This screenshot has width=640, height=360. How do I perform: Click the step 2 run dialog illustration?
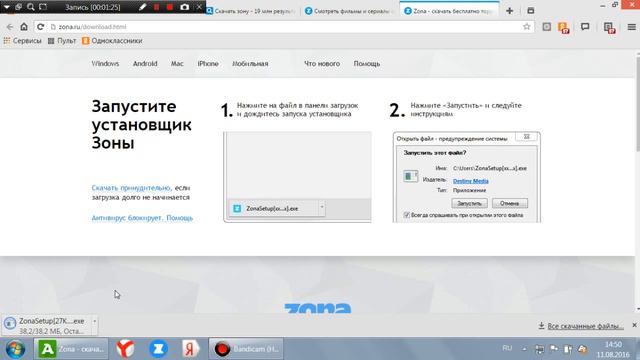[x=467, y=177]
